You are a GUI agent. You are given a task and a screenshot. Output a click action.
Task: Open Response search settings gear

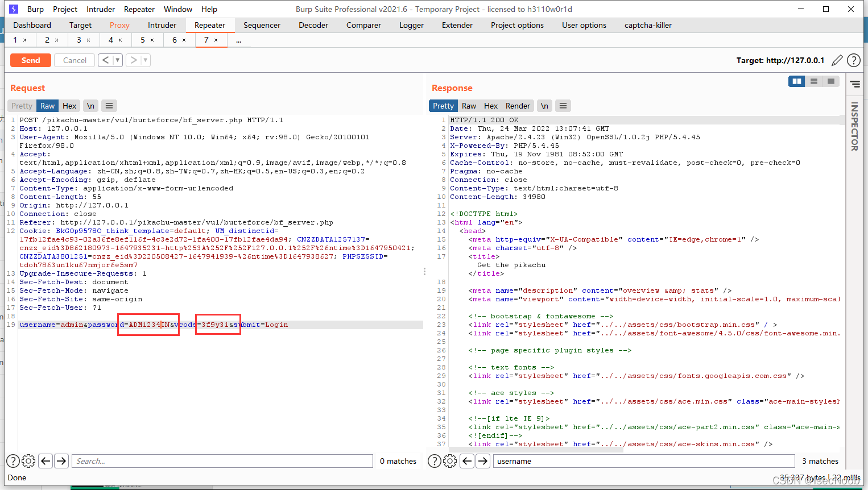click(450, 461)
